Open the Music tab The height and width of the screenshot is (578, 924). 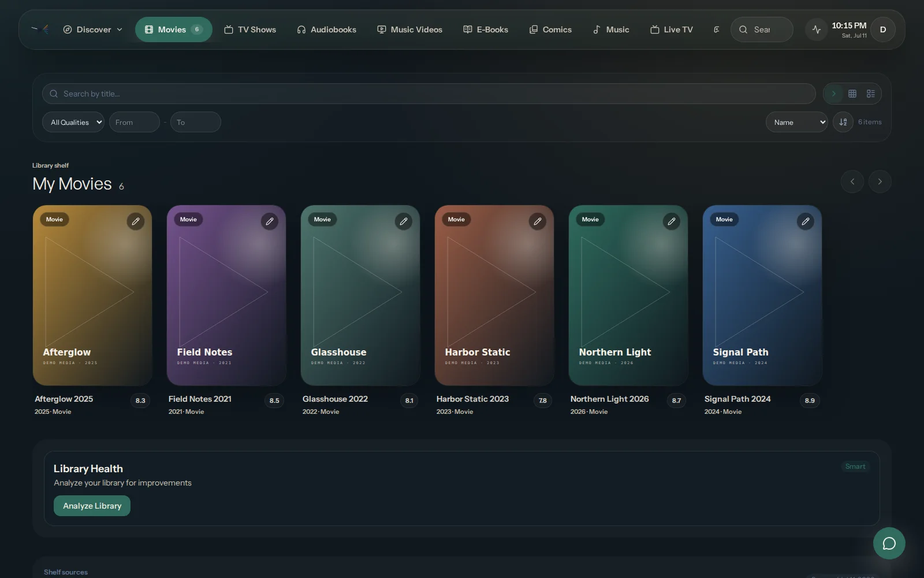coord(611,29)
